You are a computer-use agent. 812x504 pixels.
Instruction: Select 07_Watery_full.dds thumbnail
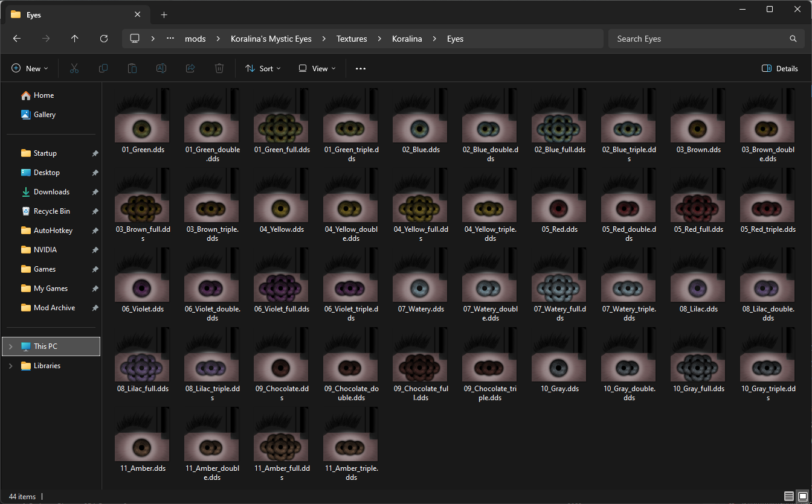(x=559, y=275)
